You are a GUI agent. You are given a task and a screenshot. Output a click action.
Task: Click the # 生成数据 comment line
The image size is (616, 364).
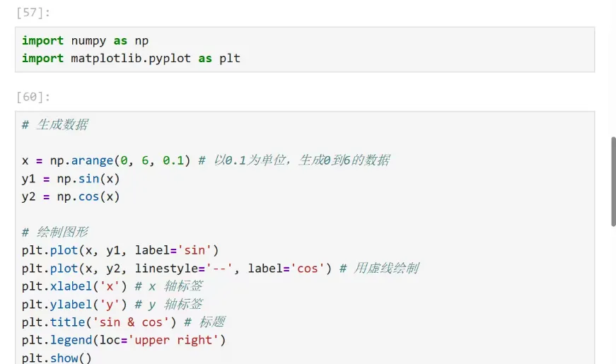pyautogui.click(x=55, y=125)
